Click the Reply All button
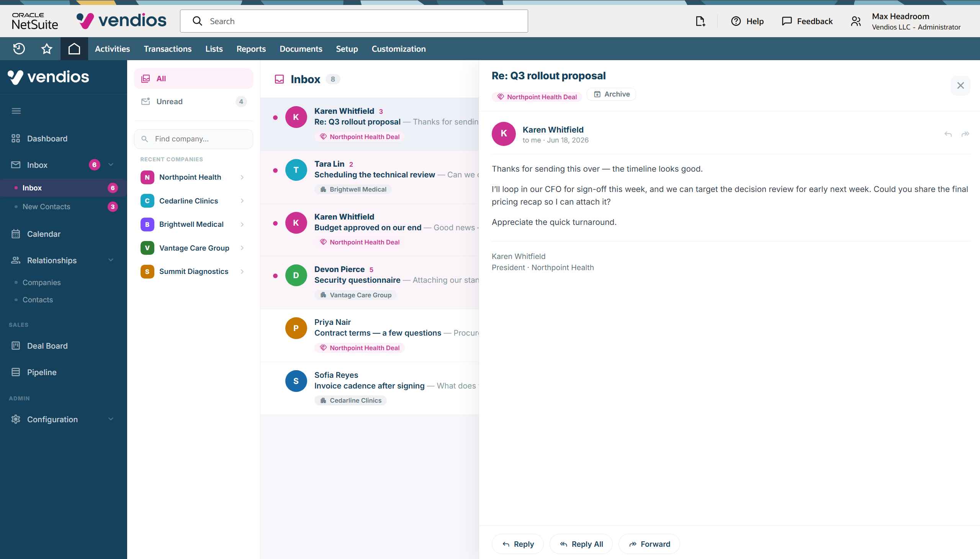Screen dimensions: 980x559 coord(581,544)
